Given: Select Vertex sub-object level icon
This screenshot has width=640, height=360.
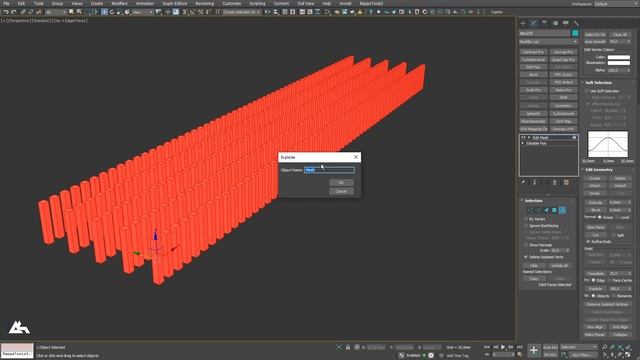Looking at the screenshot, I should coord(530,210).
